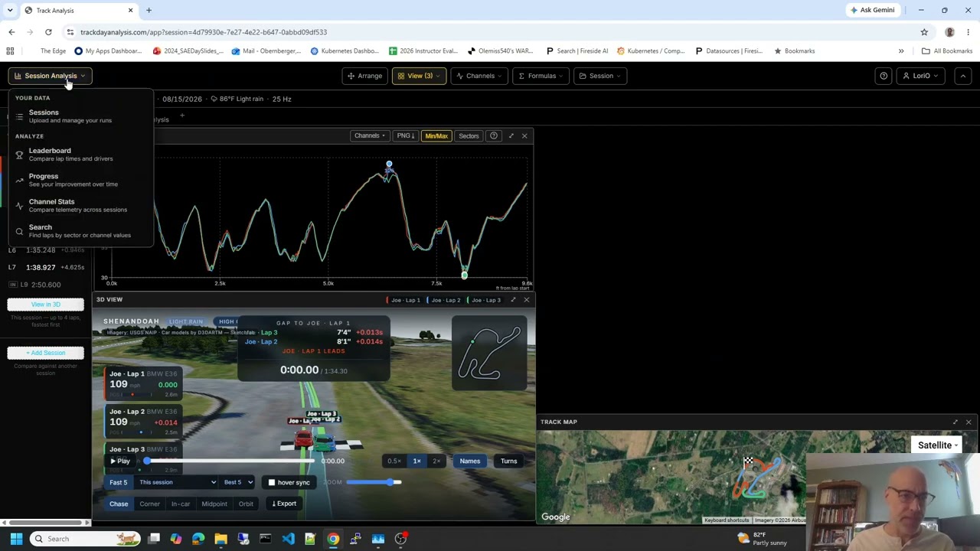This screenshot has width=980, height=551.
Task: Toggle the Min/Max chart option
Action: tap(436, 135)
